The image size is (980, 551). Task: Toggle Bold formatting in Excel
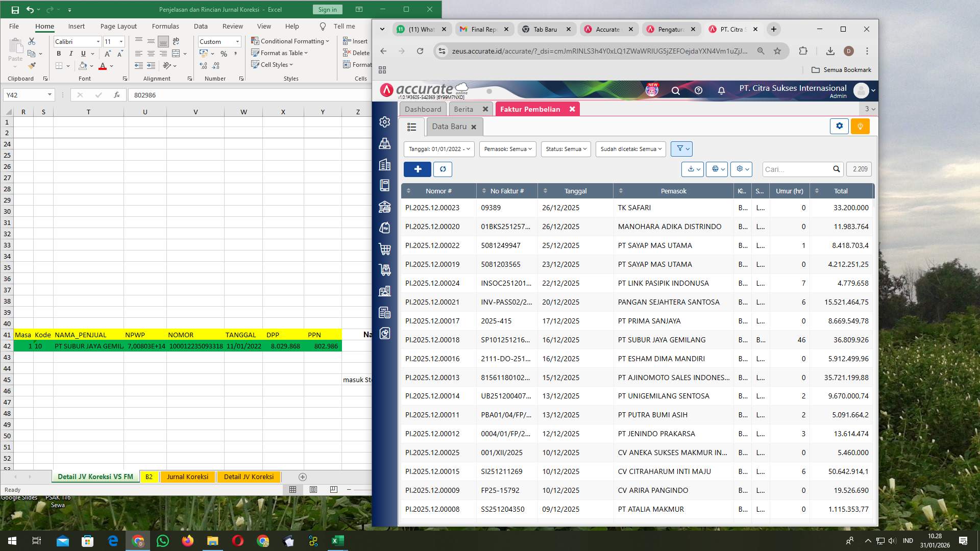coord(59,53)
